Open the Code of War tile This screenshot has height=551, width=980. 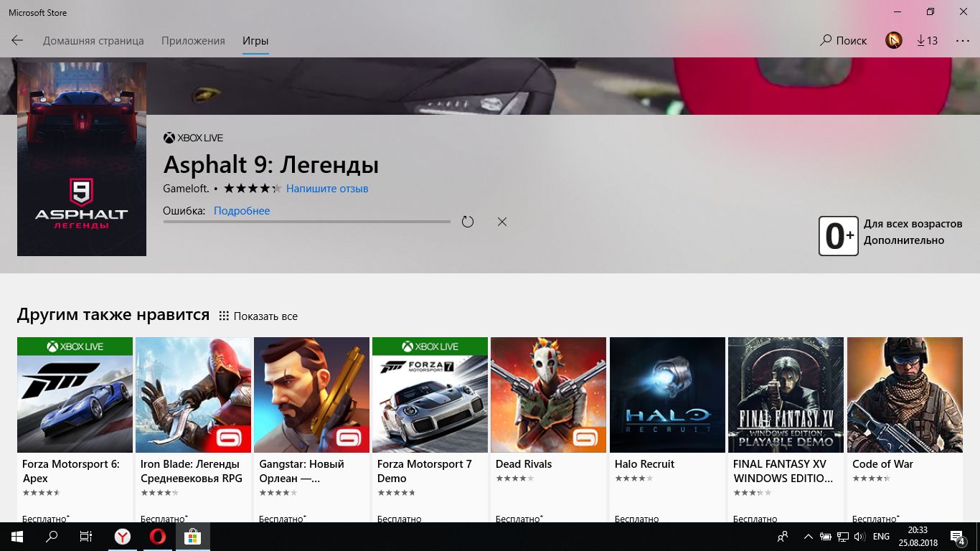click(905, 429)
